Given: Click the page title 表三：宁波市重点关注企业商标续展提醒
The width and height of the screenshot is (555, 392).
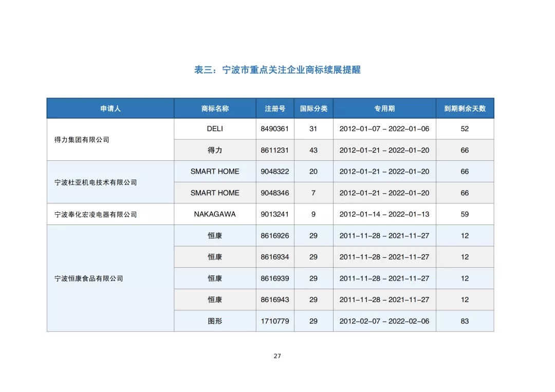Looking at the screenshot, I should [x=277, y=70].
